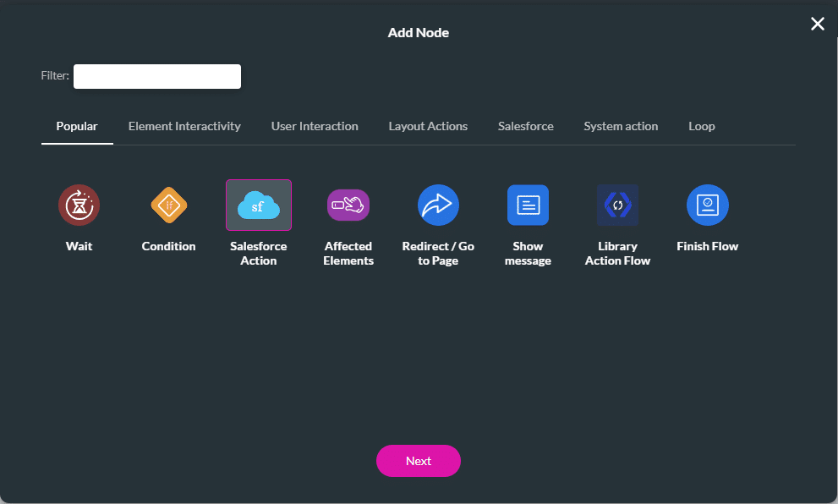Image resolution: width=838 pixels, height=504 pixels.
Task: Pick the Library Action Flow node icon
Action: pyautogui.click(x=617, y=205)
